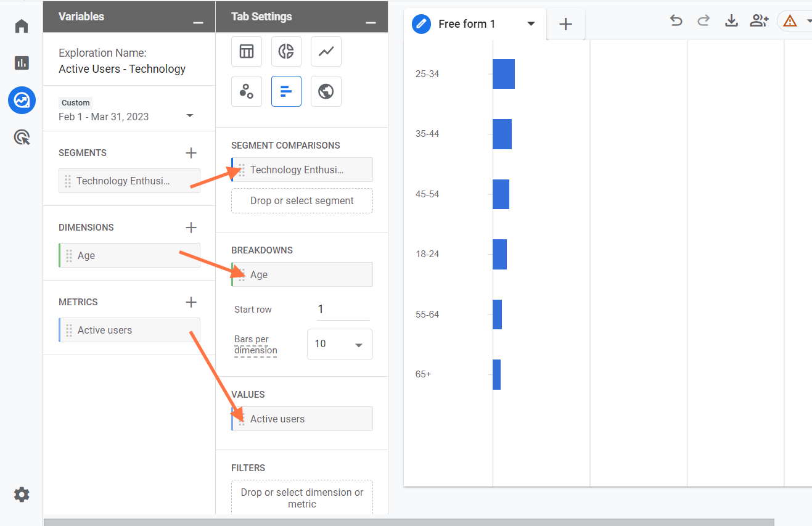This screenshot has width=812, height=526.
Task: Collapse the Variables panel
Action: click(x=198, y=23)
